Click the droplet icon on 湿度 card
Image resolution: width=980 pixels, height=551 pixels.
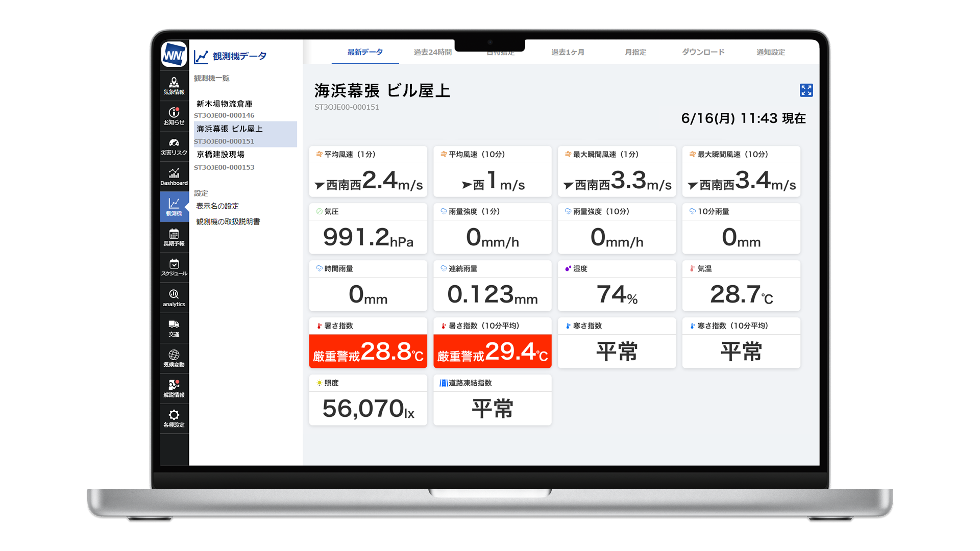click(568, 268)
